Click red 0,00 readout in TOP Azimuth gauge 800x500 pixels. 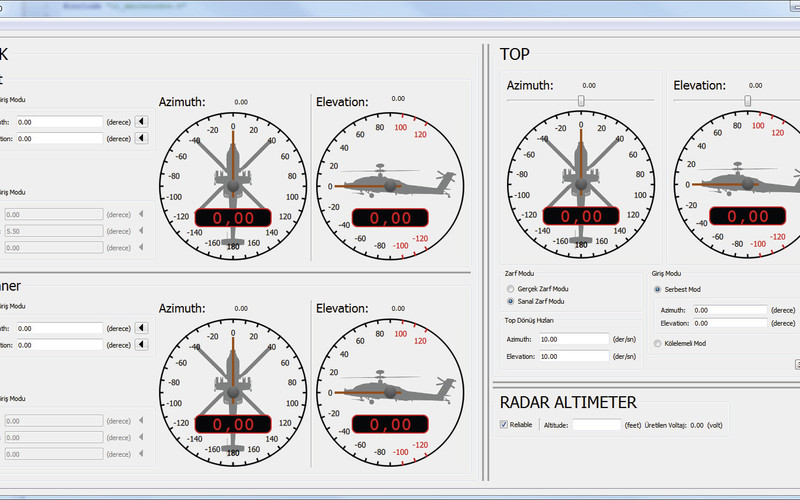coord(581,216)
